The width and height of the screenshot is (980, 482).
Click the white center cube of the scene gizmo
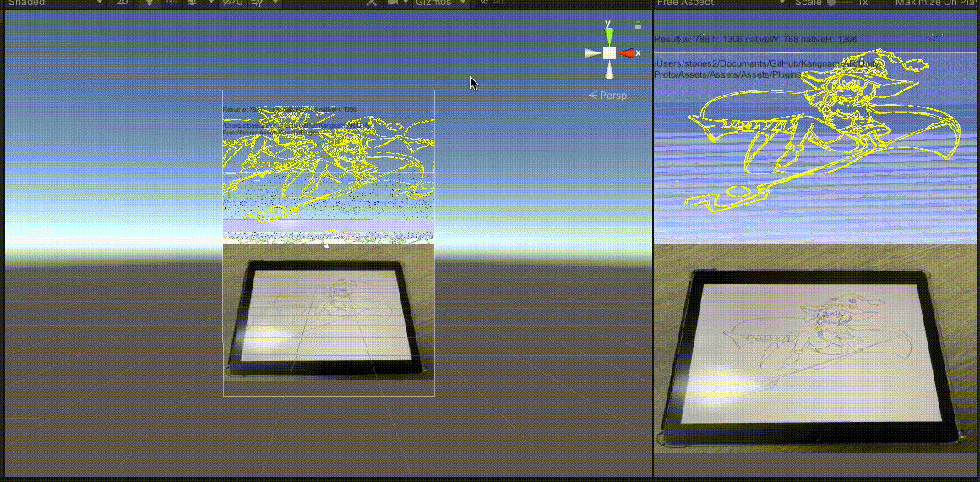click(609, 53)
